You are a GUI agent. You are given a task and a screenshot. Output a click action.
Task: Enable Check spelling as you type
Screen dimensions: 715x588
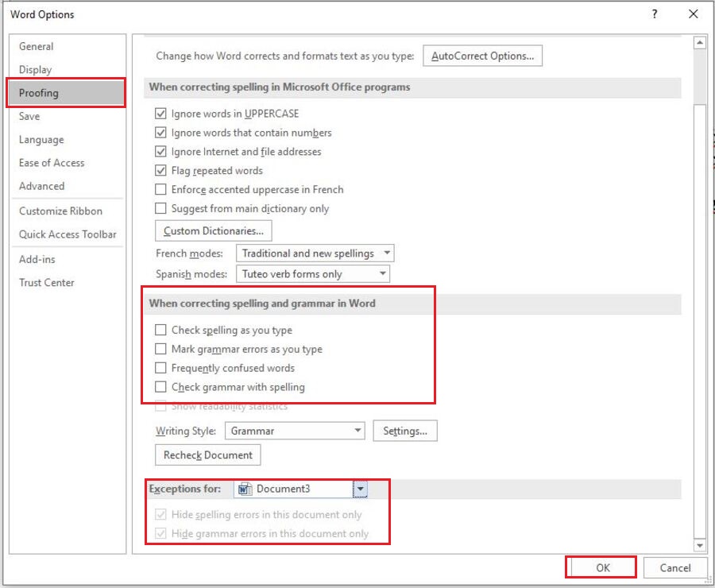[160, 330]
